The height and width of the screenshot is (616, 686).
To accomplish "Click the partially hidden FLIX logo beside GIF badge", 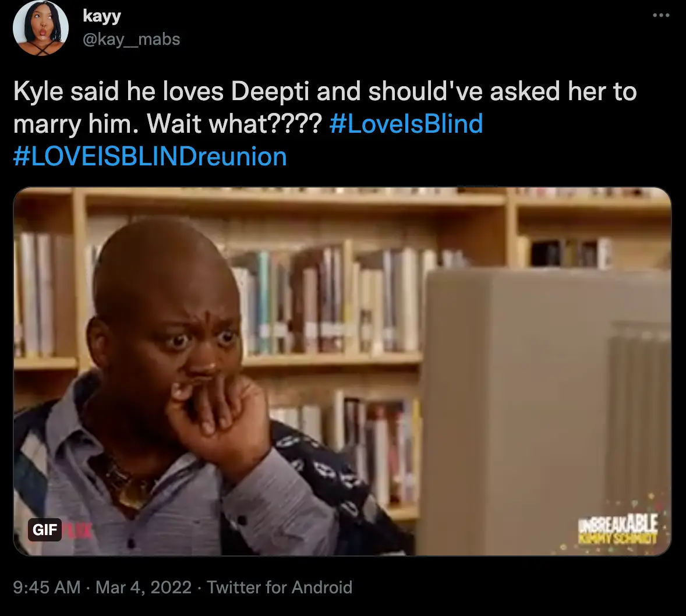I will (x=77, y=530).
